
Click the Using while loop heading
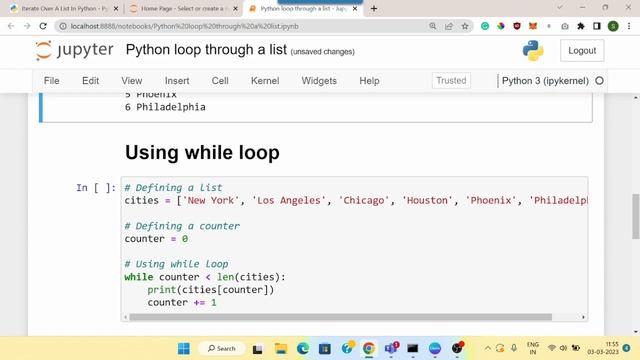202,153
